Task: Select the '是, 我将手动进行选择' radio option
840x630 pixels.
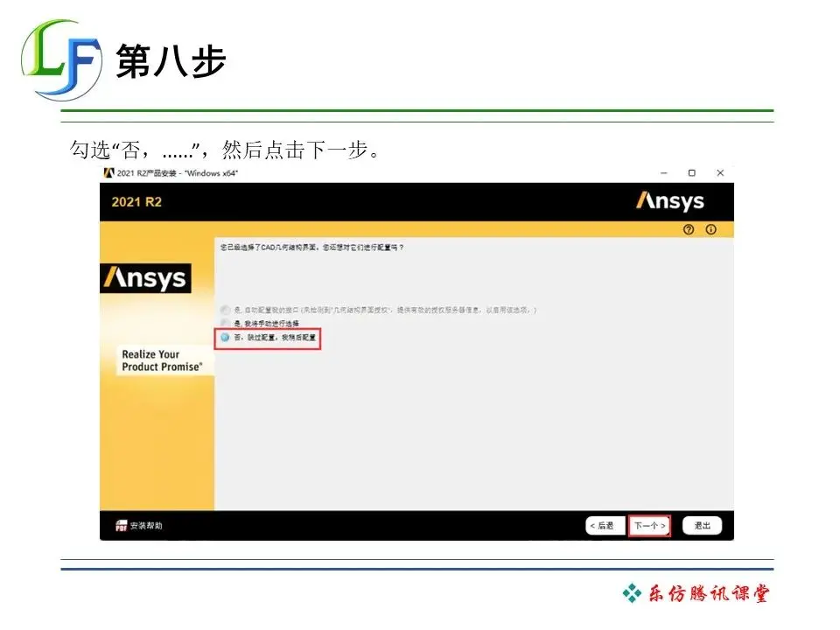Action: coord(225,323)
